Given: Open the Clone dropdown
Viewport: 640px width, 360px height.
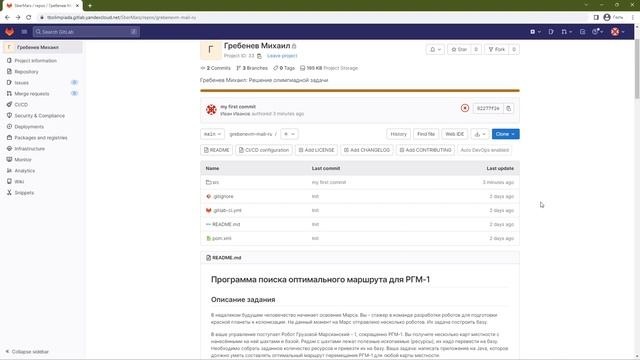Looking at the screenshot, I should pos(506,134).
